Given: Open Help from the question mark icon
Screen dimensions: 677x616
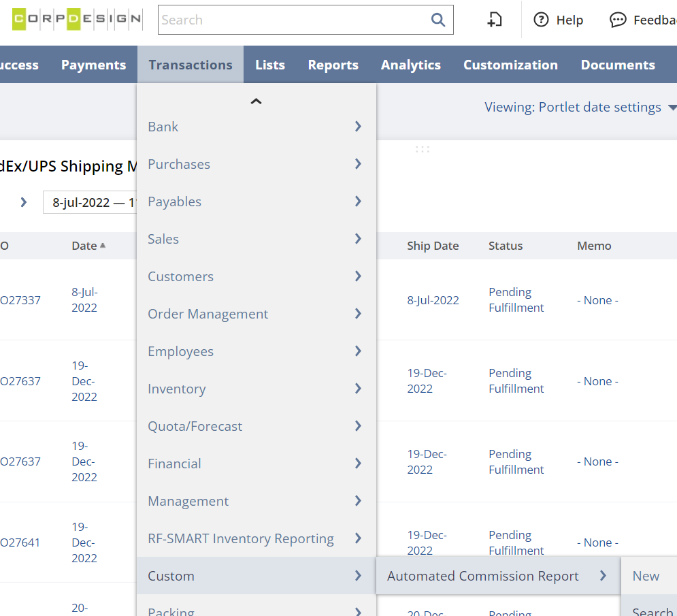Looking at the screenshot, I should [x=541, y=20].
